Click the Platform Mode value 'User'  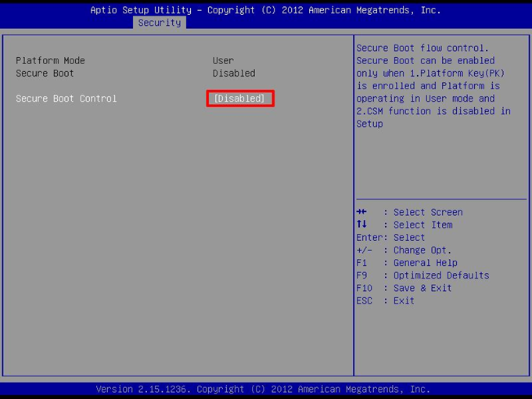[223, 61]
